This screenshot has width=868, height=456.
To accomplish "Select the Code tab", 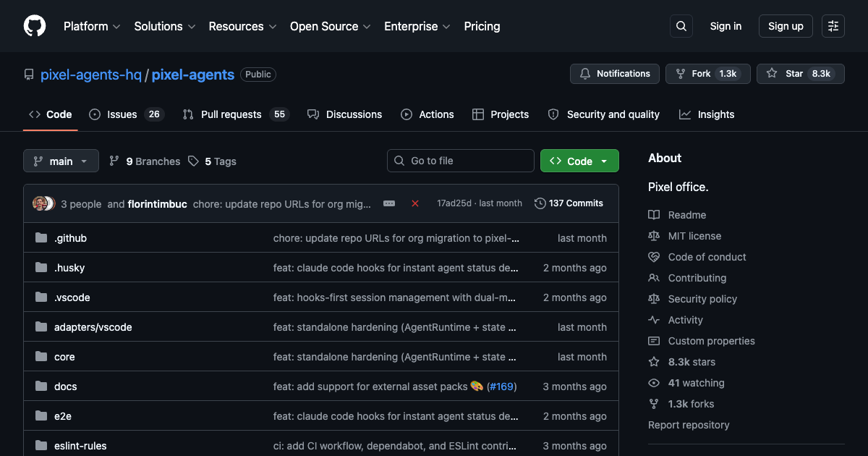I will tap(51, 114).
